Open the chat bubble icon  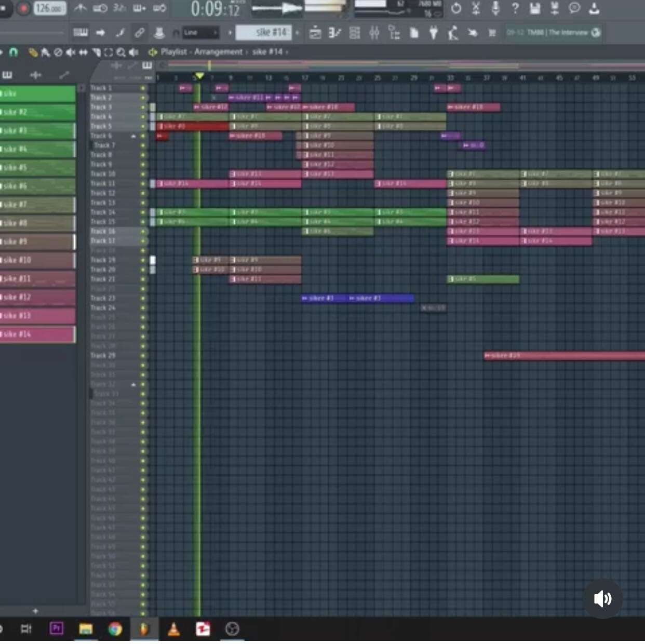pos(574,8)
